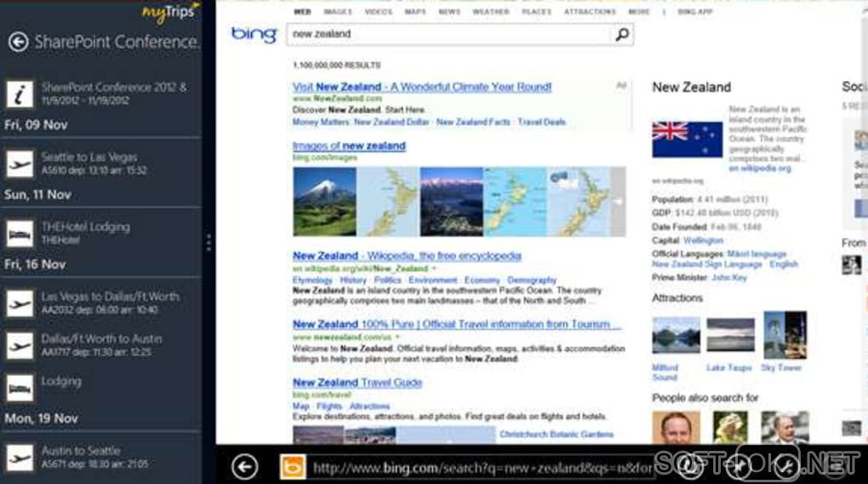This screenshot has width=868, height=484.
Task: Open the PLACES search tab
Action: pyautogui.click(x=536, y=12)
